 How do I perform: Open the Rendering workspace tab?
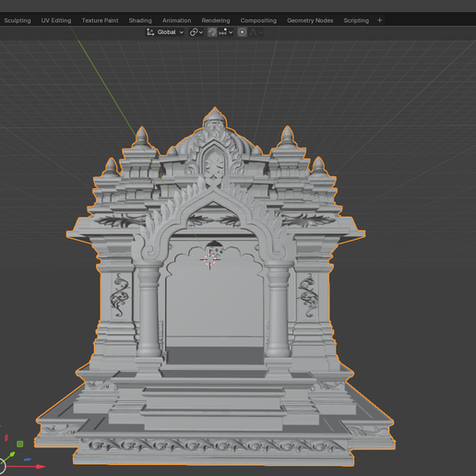pos(216,20)
